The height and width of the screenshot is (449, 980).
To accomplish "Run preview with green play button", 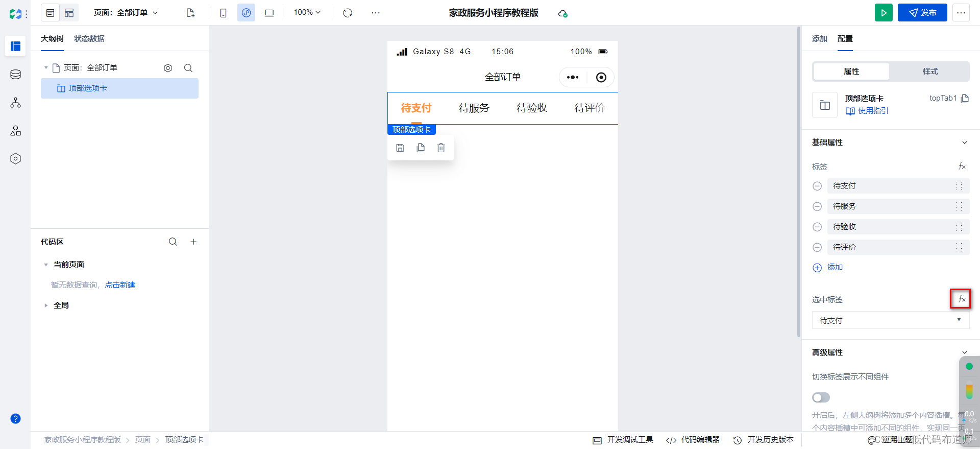I will click(x=884, y=13).
